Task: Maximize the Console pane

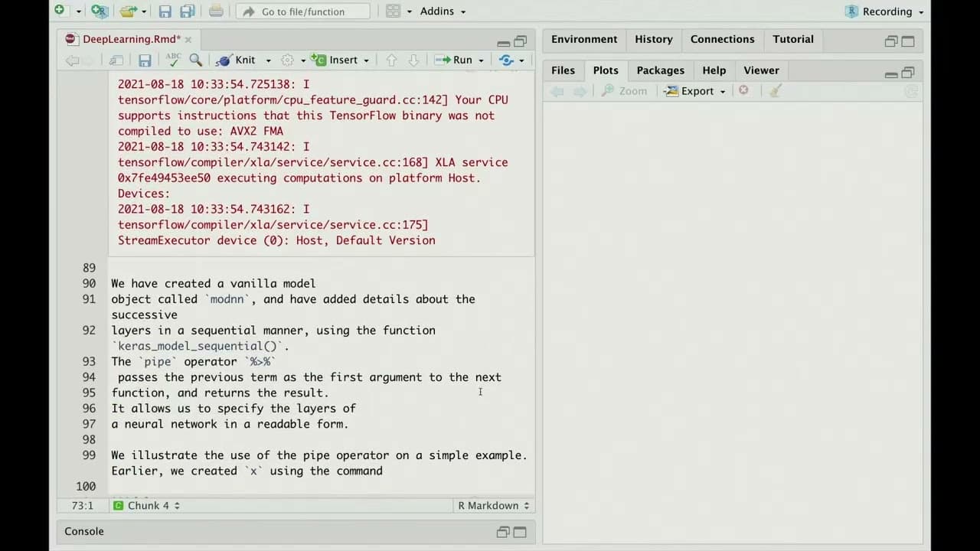Action: pos(520,532)
